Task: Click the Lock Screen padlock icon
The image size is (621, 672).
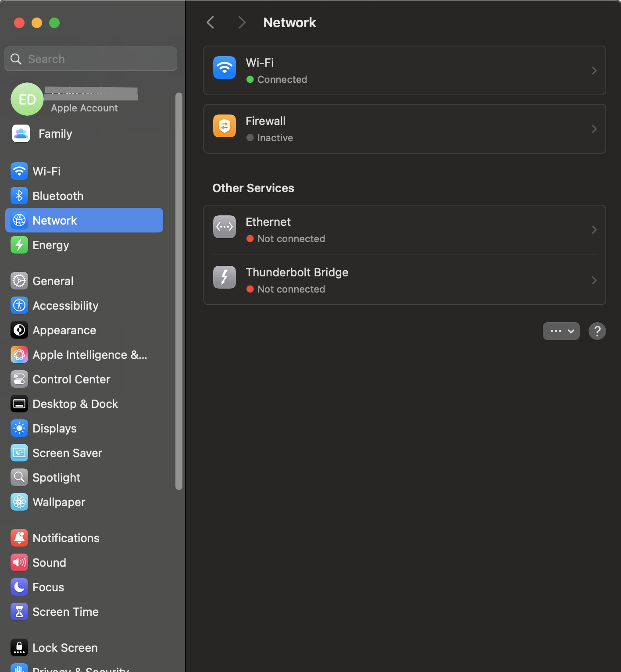Action: (x=19, y=647)
